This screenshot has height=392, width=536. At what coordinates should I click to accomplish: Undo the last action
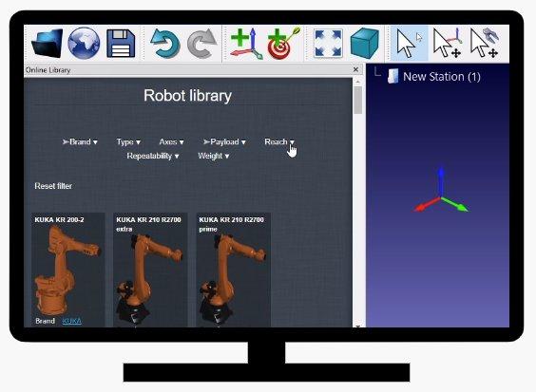tap(165, 44)
